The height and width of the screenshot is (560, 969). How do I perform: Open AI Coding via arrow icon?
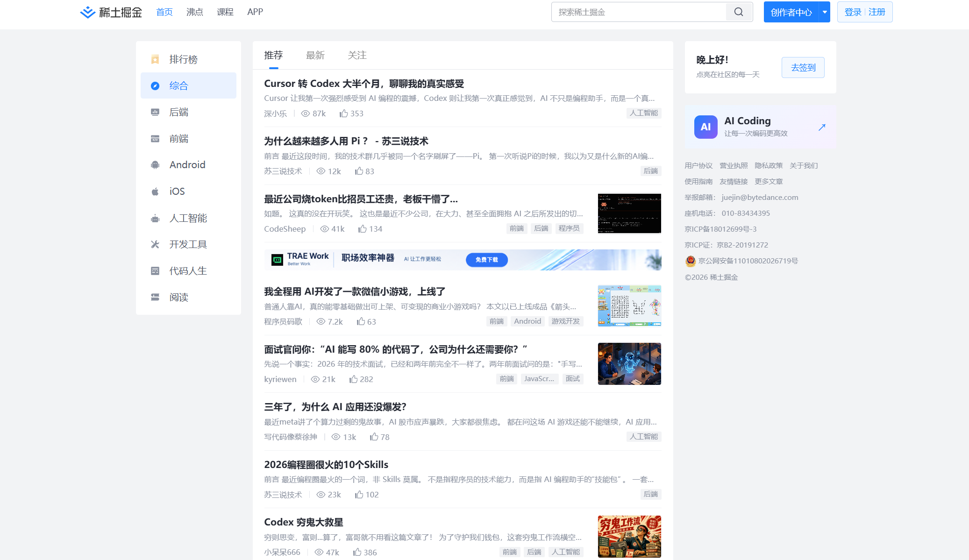click(822, 127)
